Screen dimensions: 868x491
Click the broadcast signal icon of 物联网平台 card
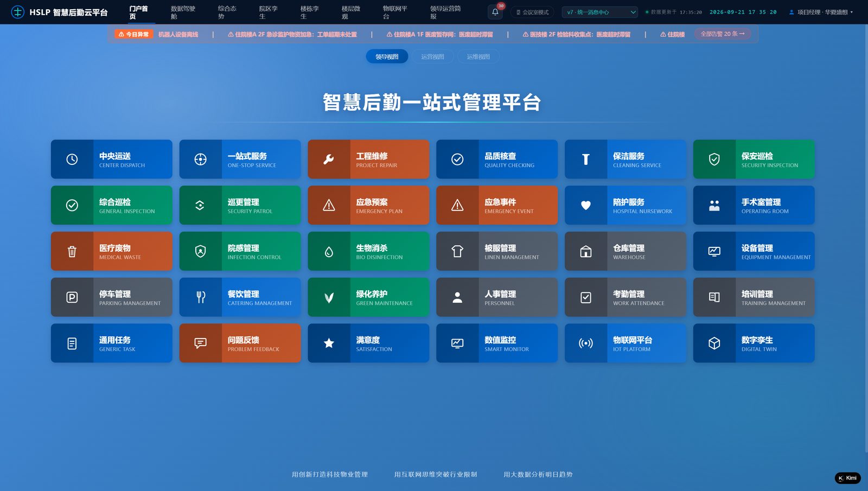[586, 343]
